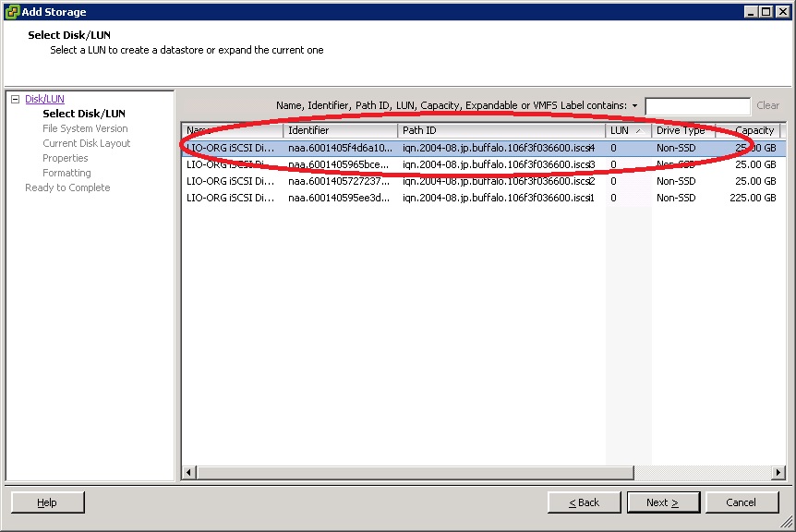Click the horizontal scrollbar left arrow

(189, 473)
